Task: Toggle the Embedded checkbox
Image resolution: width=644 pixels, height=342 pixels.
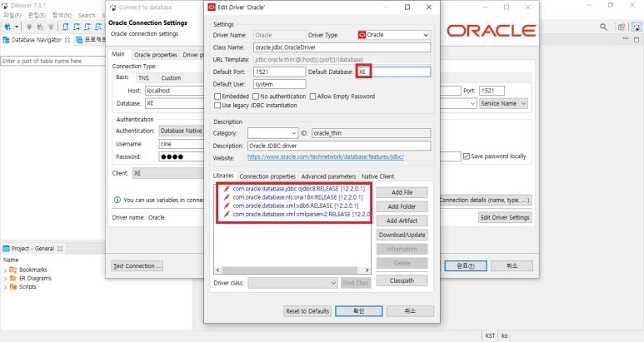Action: click(217, 97)
